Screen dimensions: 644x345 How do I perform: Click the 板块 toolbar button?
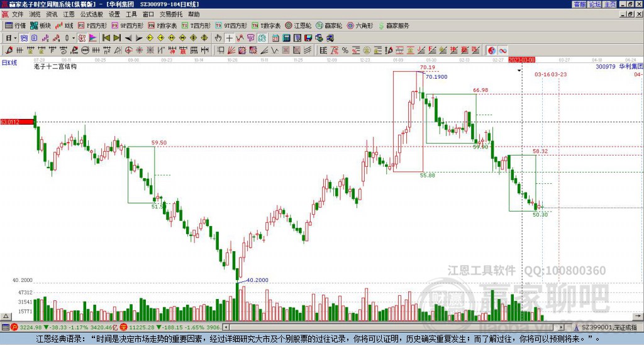pyautogui.click(x=40, y=25)
